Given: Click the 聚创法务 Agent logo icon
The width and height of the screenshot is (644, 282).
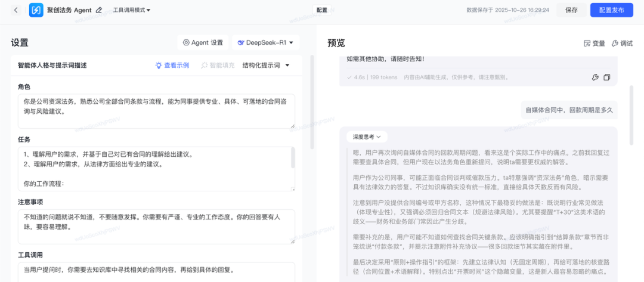Looking at the screenshot, I should (x=36, y=10).
